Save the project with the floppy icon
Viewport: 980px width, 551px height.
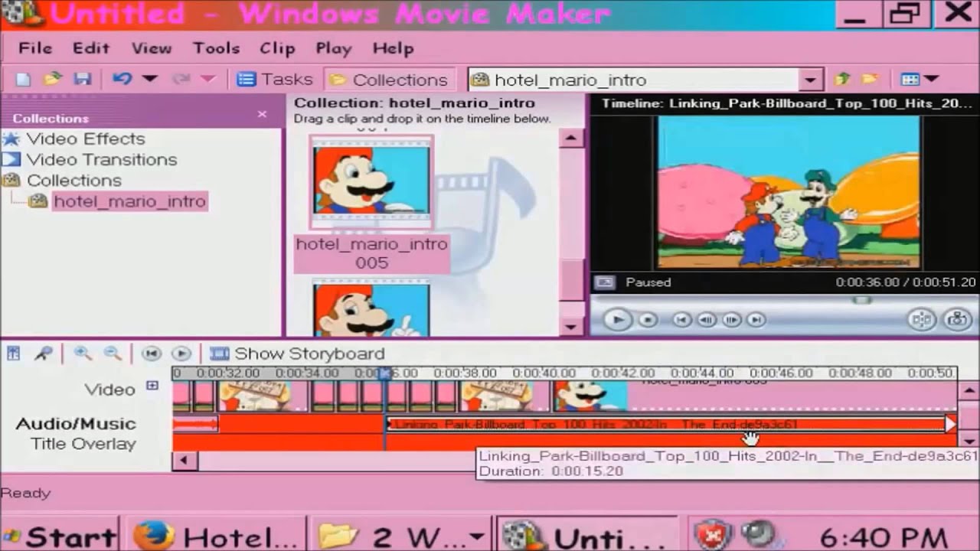point(83,79)
